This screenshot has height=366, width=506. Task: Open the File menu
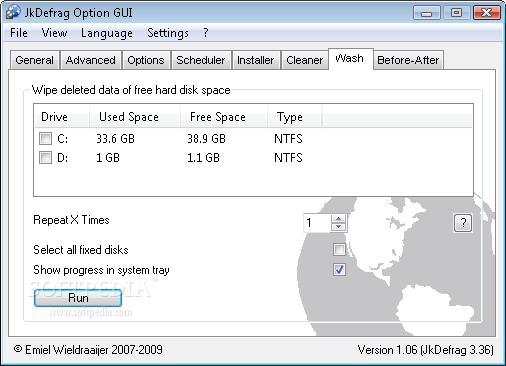point(19,33)
